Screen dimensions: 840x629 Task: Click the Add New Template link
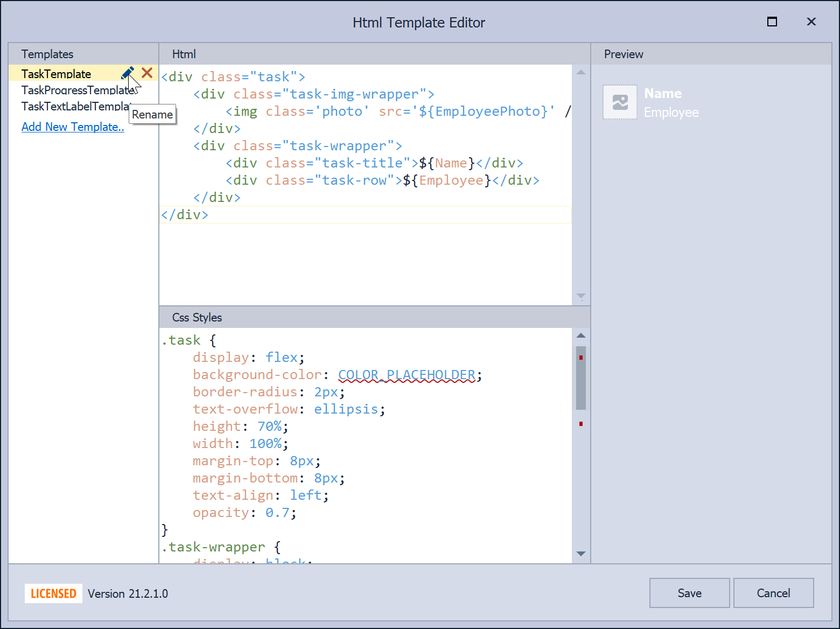73,127
